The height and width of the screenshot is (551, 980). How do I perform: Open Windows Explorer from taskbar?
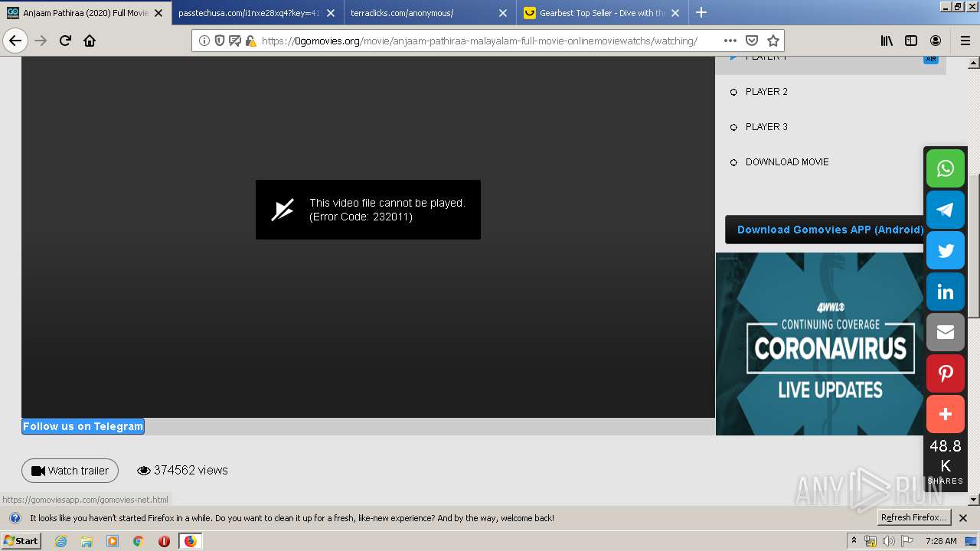[87, 541]
